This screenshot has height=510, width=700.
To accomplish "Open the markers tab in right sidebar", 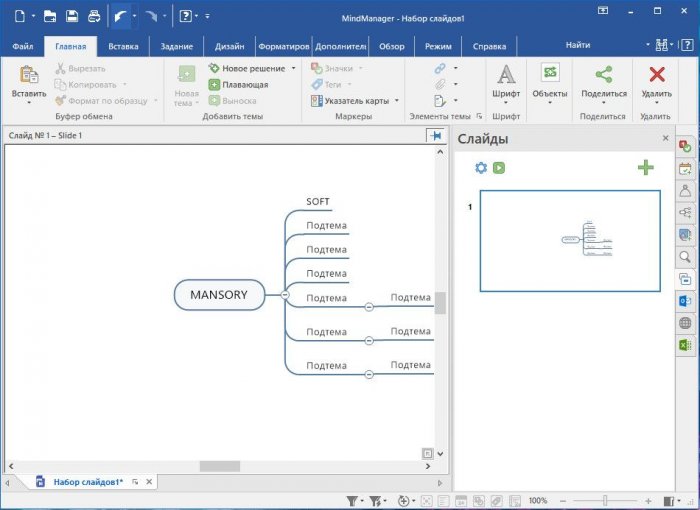I will pyautogui.click(x=685, y=146).
